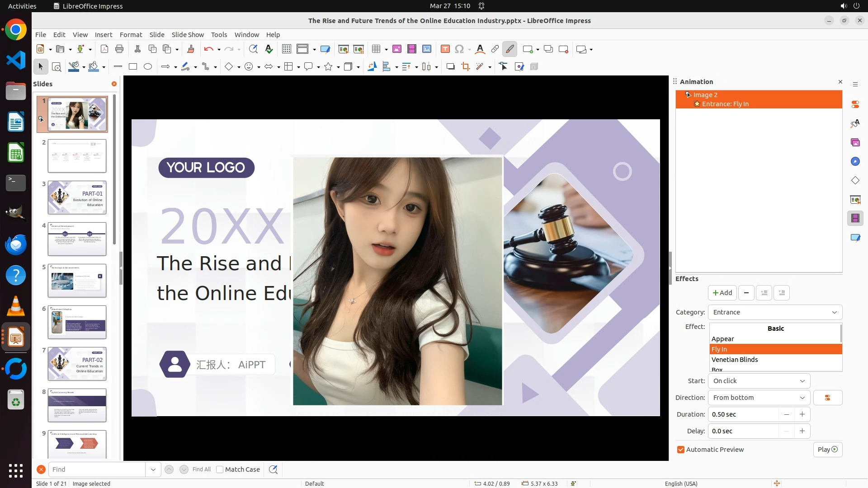Click the Crop Image tool
Image resolution: width=868 pixels, height=488 pixels.
pos(465,67)
